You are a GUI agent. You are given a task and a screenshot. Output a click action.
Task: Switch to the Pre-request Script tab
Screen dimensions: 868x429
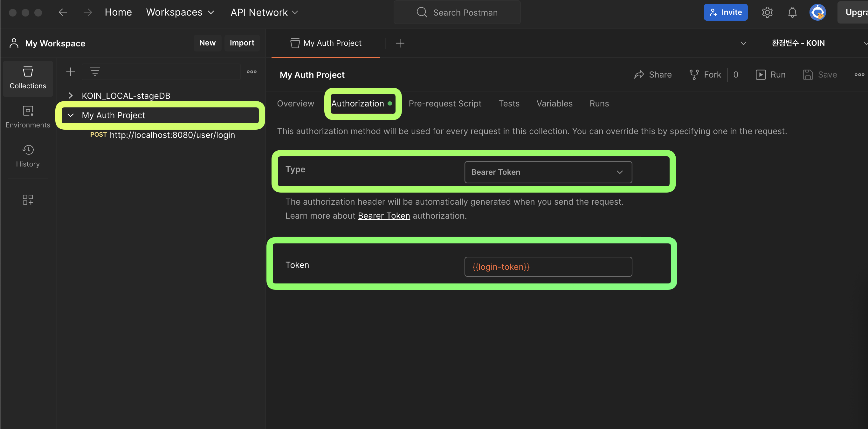click(445, 103)
